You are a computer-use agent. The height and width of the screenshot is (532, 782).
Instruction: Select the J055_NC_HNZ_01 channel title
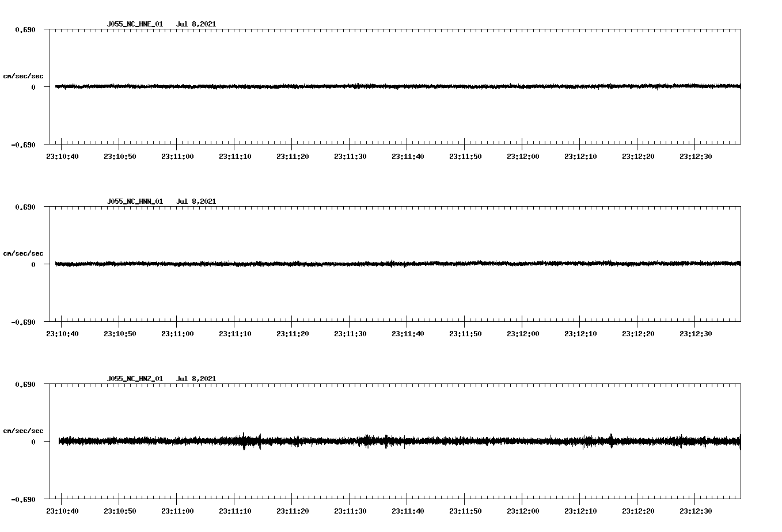tap(134, 378)
